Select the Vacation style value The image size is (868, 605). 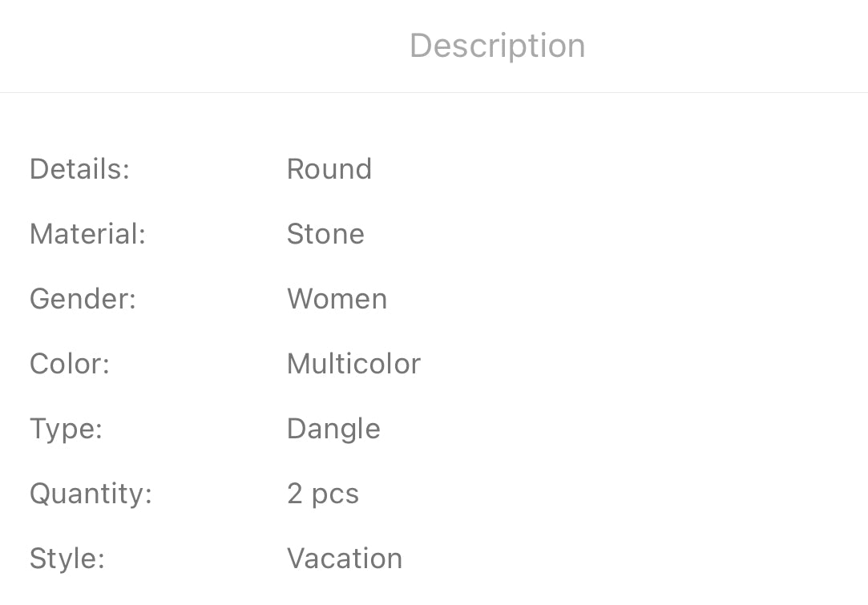click(345, 559)
